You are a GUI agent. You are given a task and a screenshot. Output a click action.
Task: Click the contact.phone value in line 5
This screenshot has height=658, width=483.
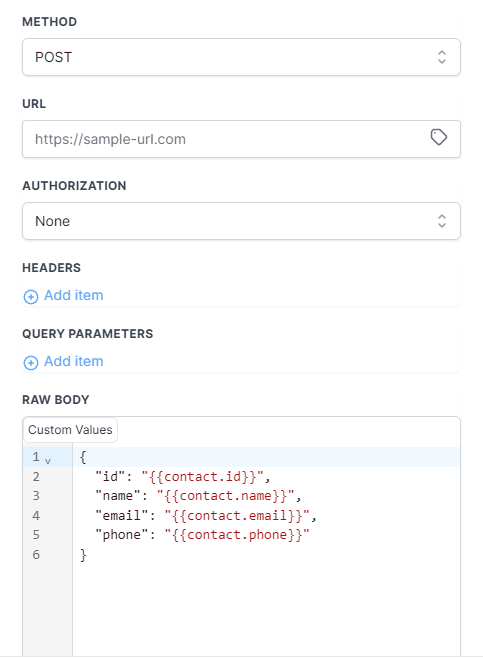[237, 535]
